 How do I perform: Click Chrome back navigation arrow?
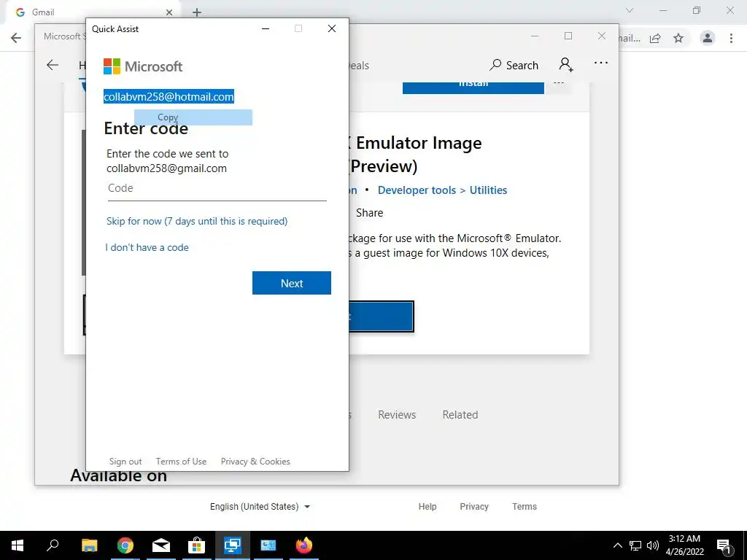point(16,38)
